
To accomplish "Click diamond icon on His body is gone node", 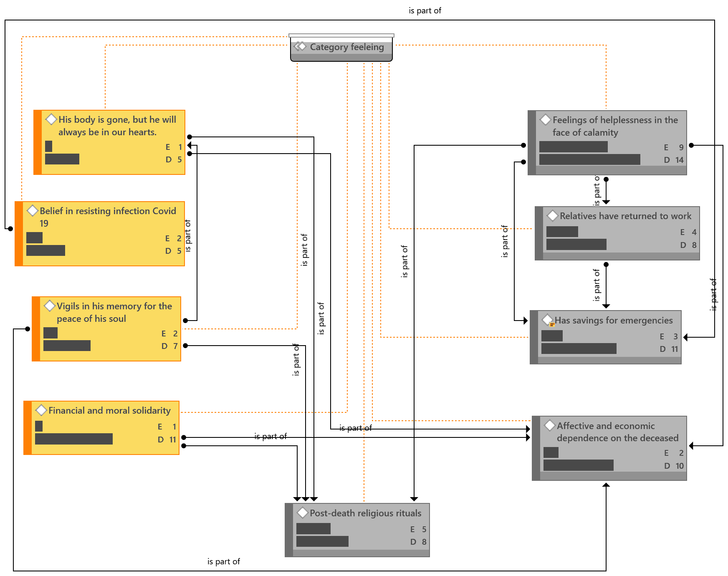I will (51, 119).
